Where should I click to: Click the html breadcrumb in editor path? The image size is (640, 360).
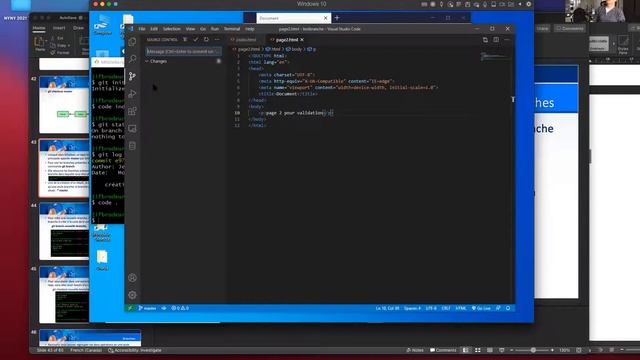(273, 49)
